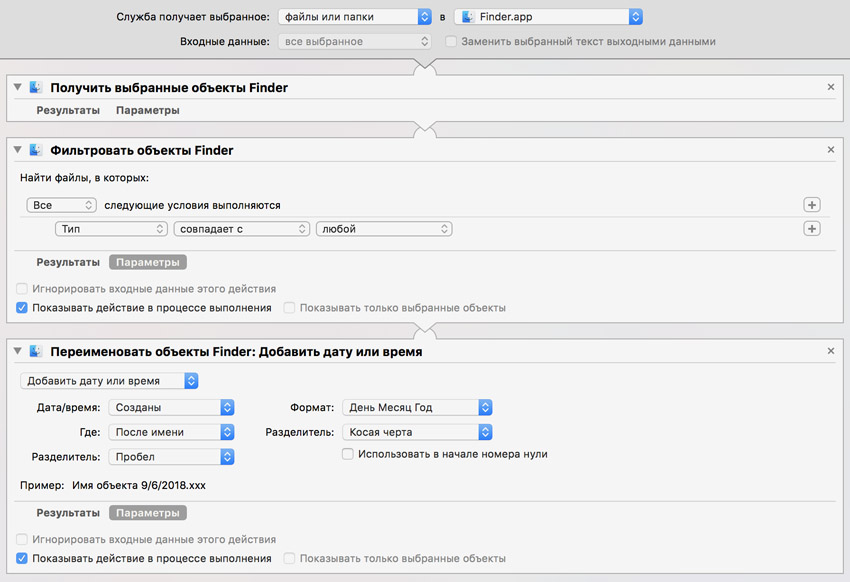Click the title "Переименовать объекты Finder: Добавить дату или время"
Screen dimensions: 850x582
236,352
